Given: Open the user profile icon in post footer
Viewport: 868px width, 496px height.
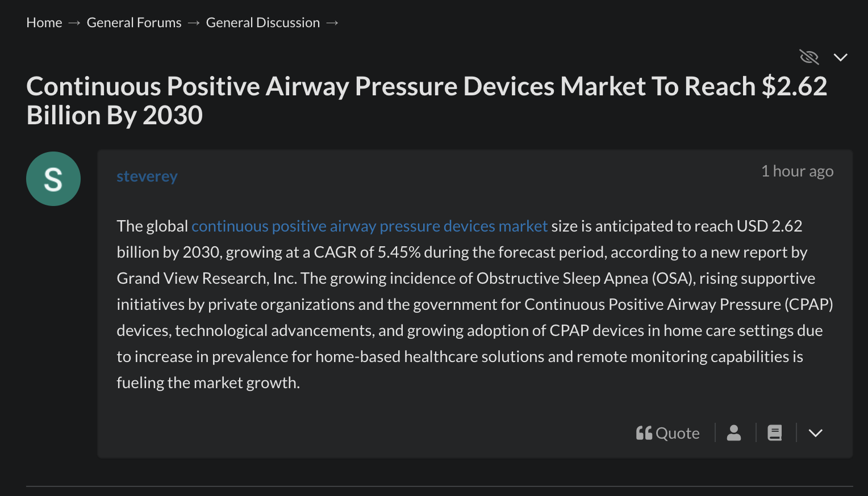Looking at the screenshot, I should 734,433.
